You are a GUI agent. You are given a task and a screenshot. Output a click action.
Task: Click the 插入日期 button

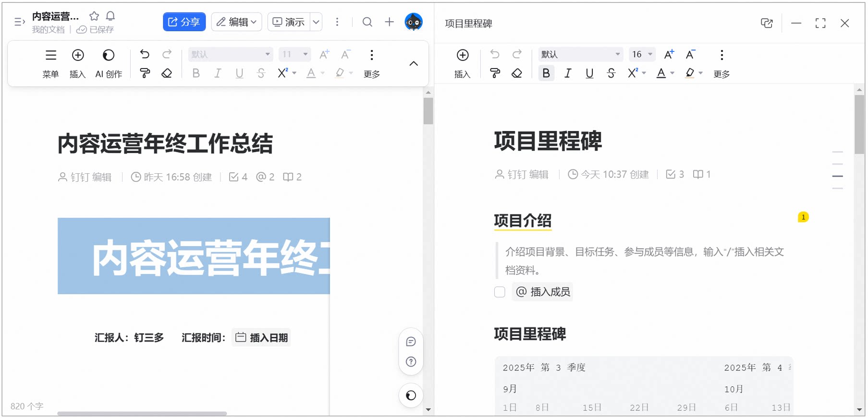(x=261, y=337)
